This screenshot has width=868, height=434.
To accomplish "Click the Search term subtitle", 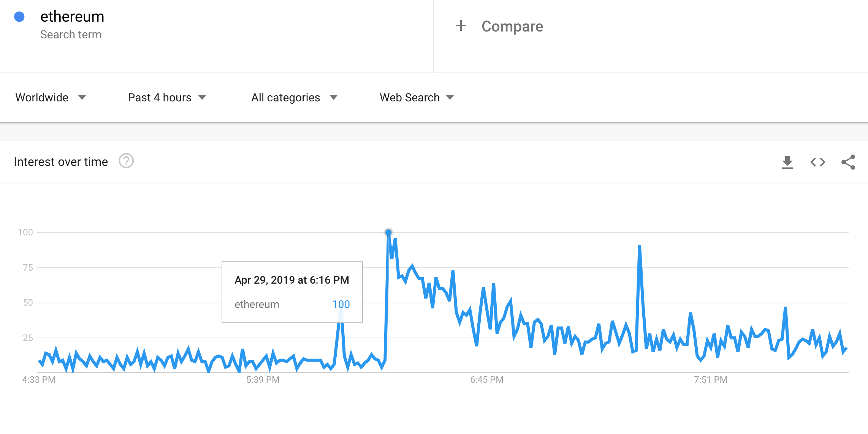I will tap(71, 35).
